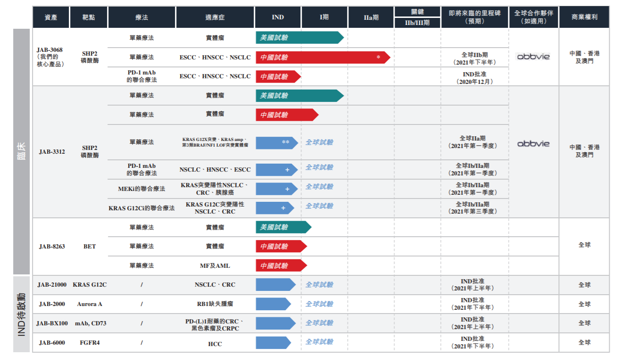
Task: Click the blue plus bar in the KRAS G12Ci的聯合療法 row
Action: [275, 208]
